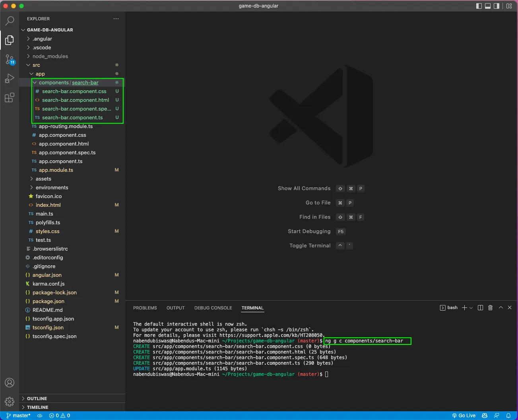Open the Extensions view
518x420 pixels.
tap(10, 97)
